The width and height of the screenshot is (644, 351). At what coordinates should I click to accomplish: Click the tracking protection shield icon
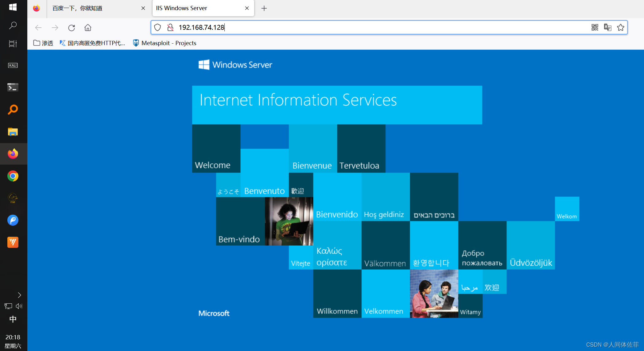(157, 27)
